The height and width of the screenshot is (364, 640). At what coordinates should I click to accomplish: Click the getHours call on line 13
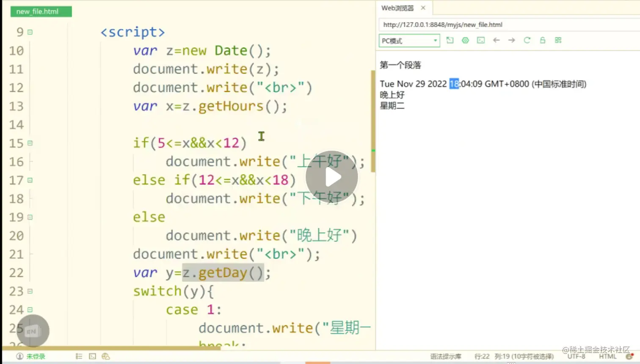click(231, 106)
